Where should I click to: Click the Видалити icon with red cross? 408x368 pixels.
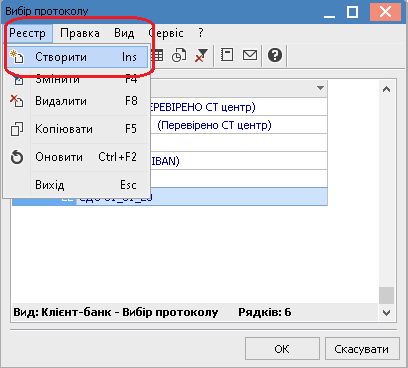17,101
